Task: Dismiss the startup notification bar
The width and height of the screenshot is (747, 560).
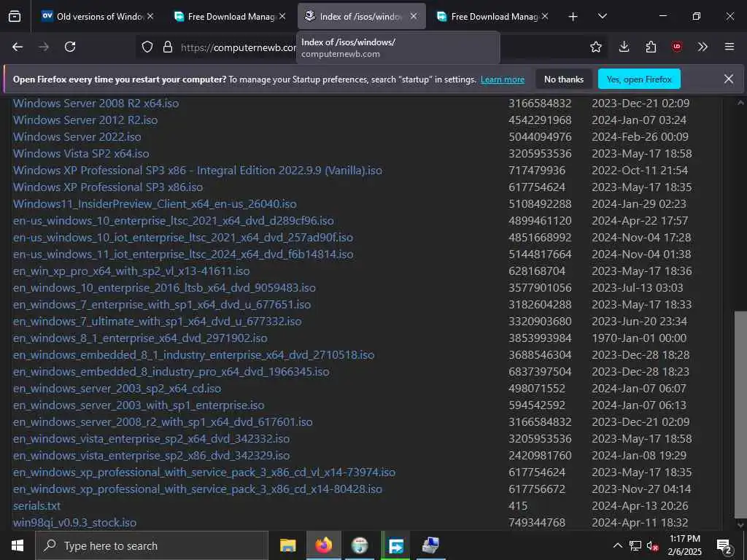Action: (x=729, y=79)
